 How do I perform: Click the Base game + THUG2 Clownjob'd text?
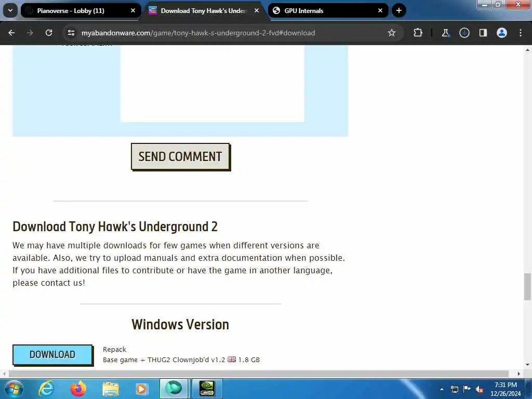tap(164, 360)
